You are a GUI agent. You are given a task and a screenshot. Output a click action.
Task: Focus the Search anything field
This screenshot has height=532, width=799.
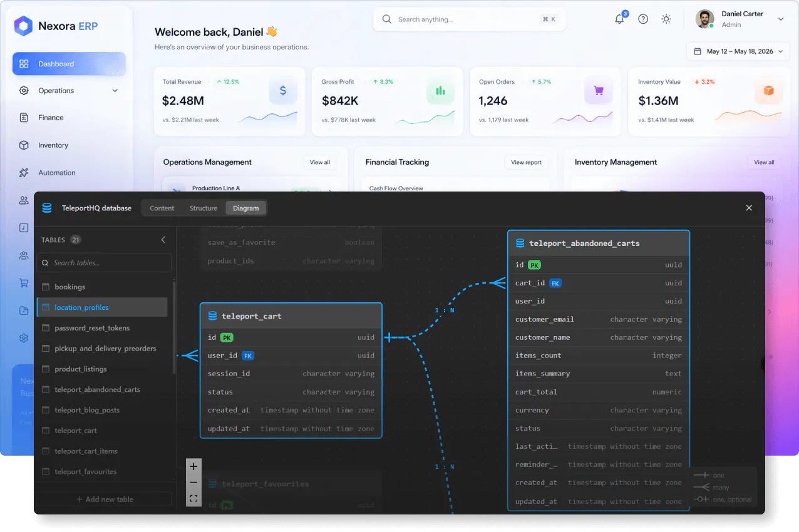pyautogui.click(x=470, y=19)
